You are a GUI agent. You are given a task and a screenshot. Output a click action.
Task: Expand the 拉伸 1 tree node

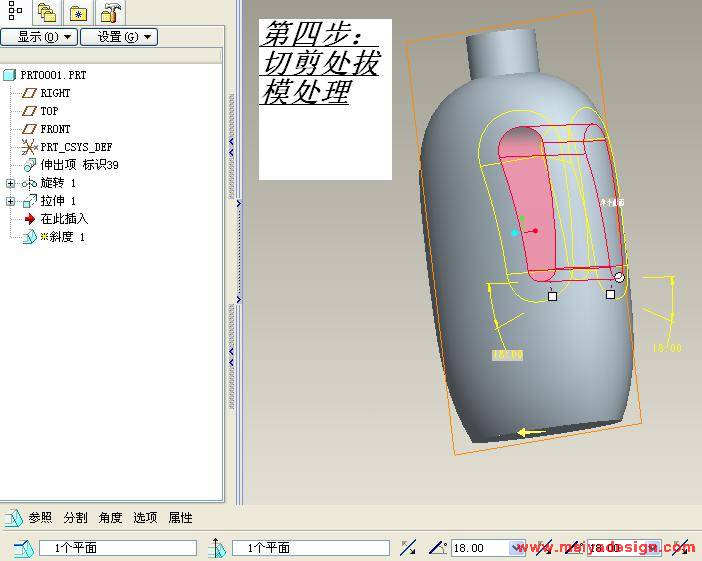(11, 202)
